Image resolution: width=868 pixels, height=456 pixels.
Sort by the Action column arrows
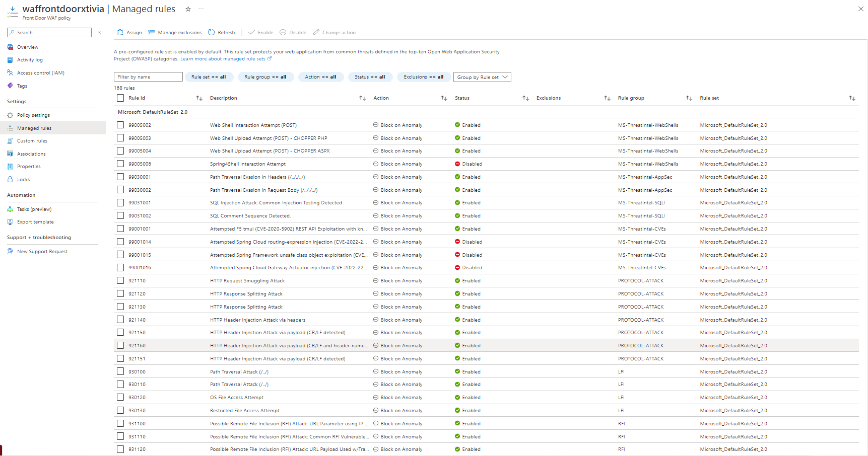(444, 98)
